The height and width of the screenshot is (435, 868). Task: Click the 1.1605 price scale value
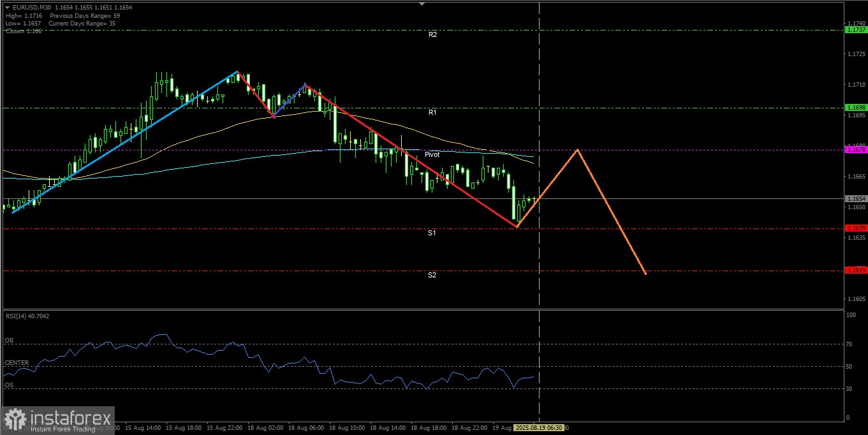pos(856,299)
